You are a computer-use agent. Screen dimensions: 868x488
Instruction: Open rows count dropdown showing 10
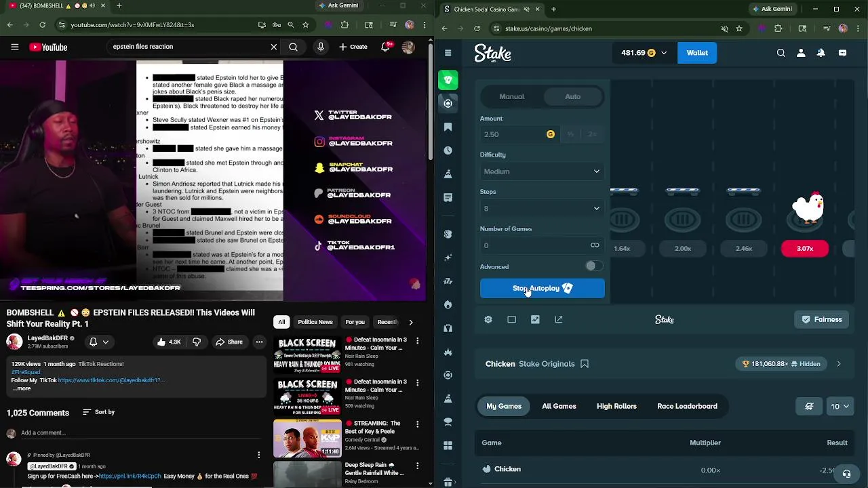(840, 407)
